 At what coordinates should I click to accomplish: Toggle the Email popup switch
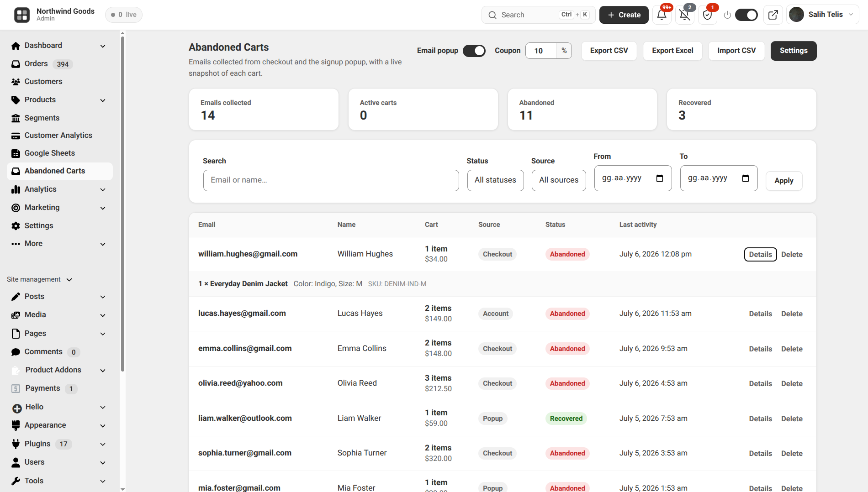pos(474,51)
